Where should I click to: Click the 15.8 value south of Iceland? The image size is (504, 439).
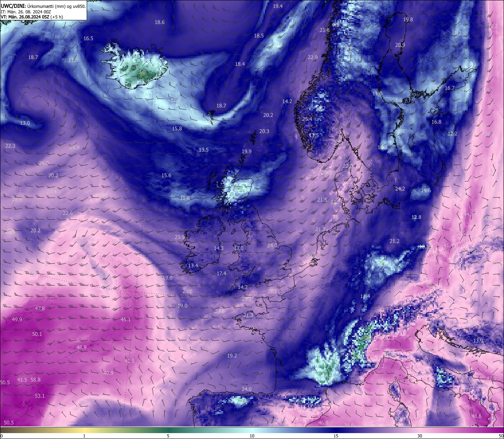[177, 129]
